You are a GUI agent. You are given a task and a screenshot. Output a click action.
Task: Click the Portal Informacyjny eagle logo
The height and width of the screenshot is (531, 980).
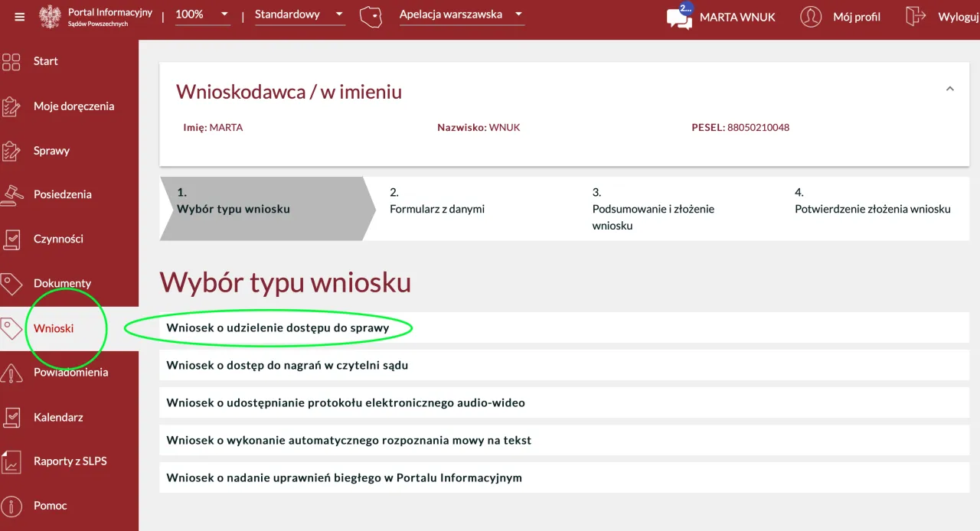pos(49,17)
